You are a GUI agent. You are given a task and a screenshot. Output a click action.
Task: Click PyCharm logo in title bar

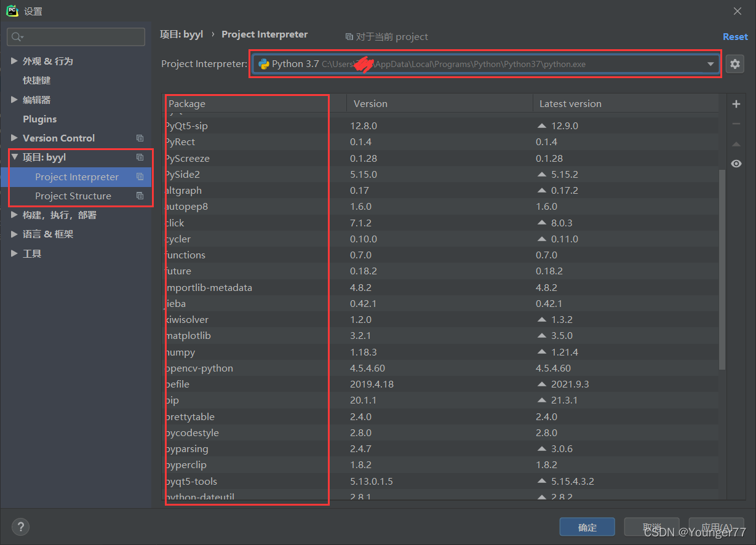click(x=12, y=10)
